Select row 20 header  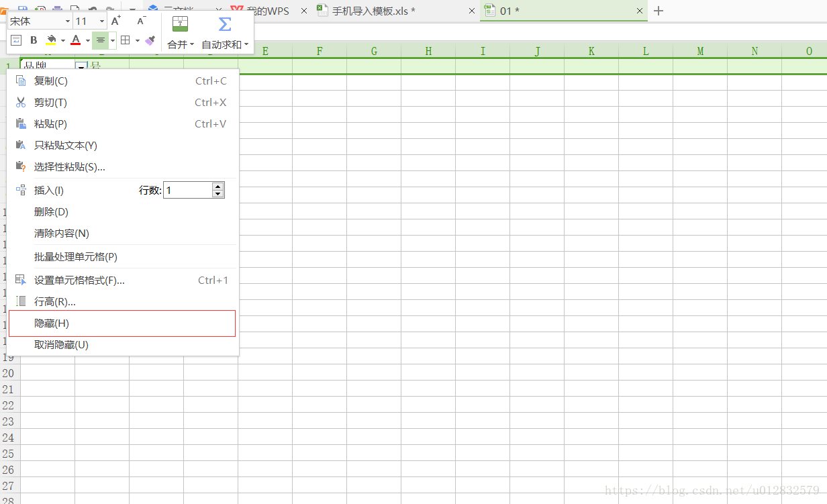coord(9,373)
